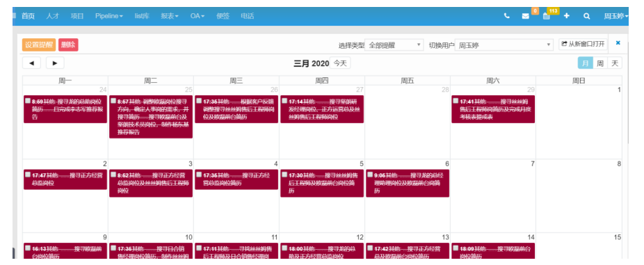
Task: Tick the checkbox of the 16:13 reminder
Action: [28, 248]
